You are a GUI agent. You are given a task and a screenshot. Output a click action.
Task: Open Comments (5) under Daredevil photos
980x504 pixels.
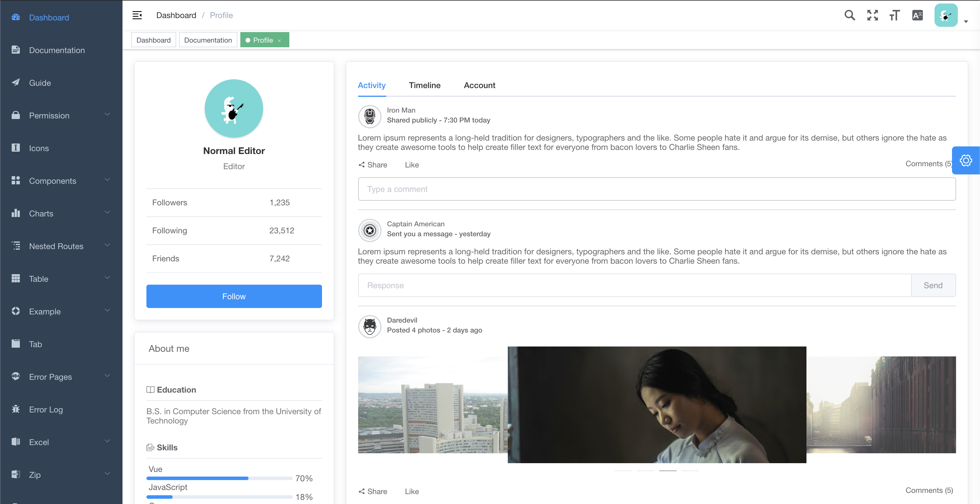929,490
